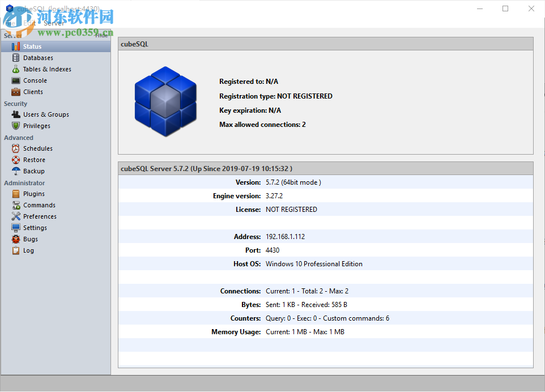Open the Status page in the sidebar
Image resolution: width=545 pixels, height=392 pixels.
32,46
